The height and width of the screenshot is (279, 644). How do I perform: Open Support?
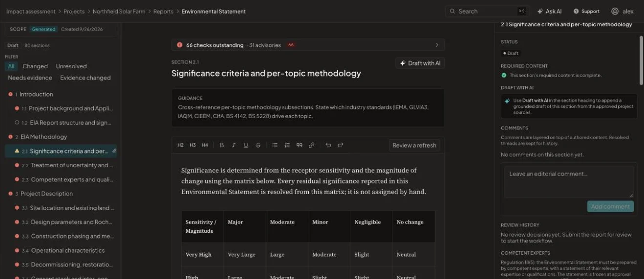click(586, 11)
